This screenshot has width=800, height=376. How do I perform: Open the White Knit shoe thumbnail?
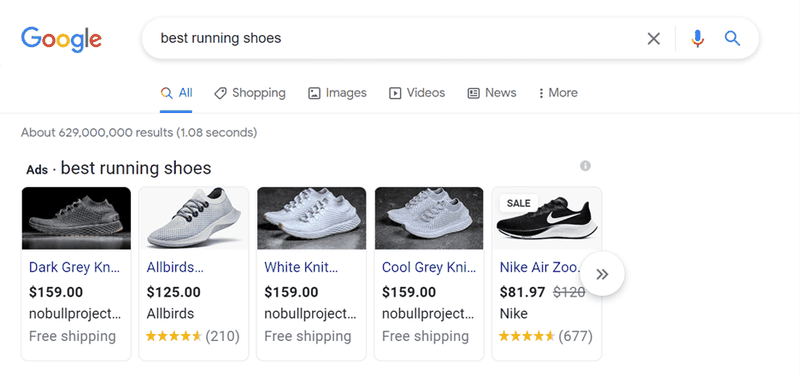tap(311, 218)
